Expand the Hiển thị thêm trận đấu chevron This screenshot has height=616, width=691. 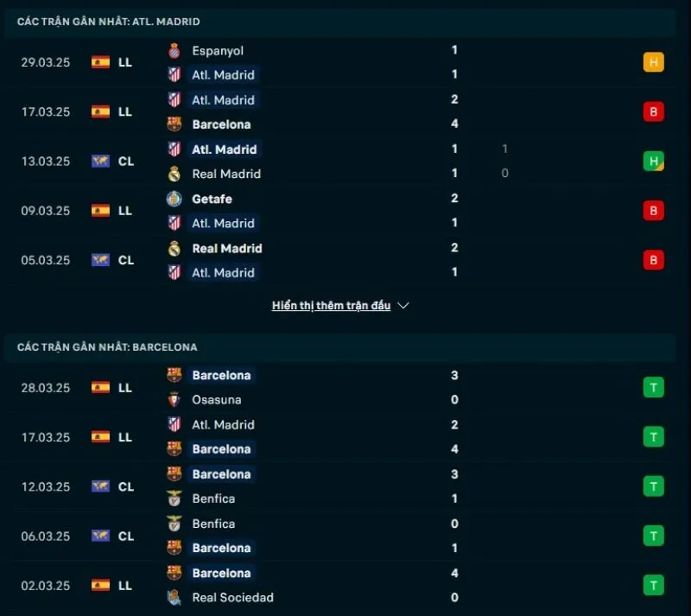[402, 305]
